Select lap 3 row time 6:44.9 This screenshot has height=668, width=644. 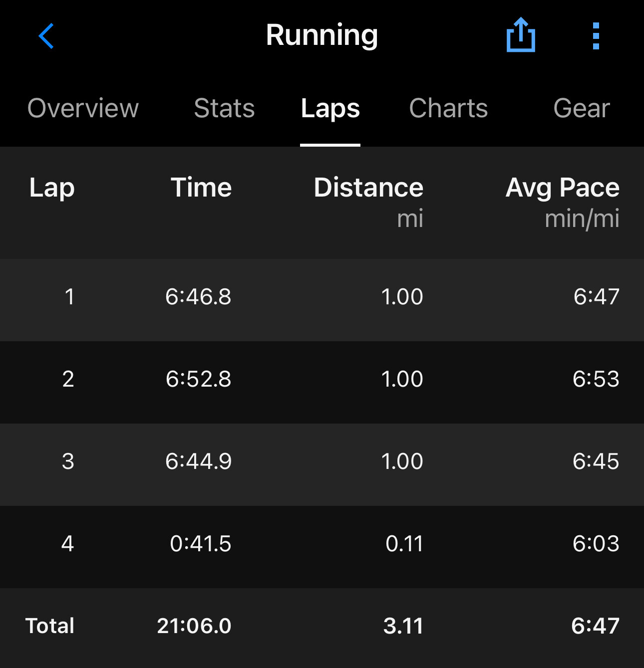198,461
